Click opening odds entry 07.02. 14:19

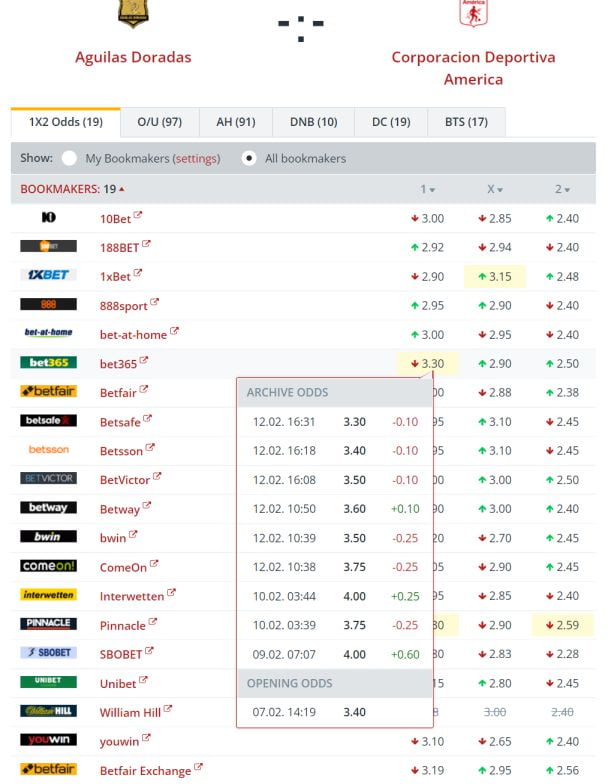click(334, 712)
